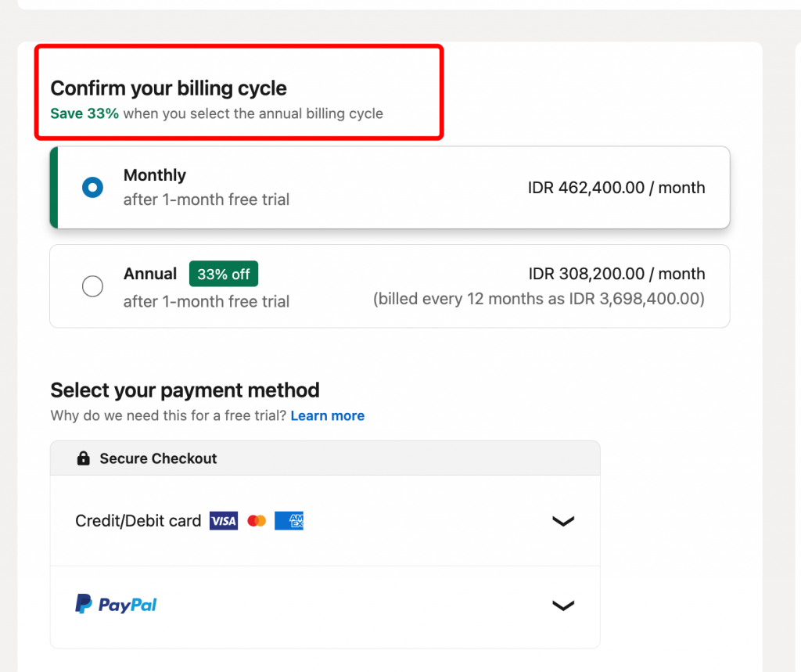Screen dimensions: 801x672
Task: Click the Save 33% green text
Action: [x=84, y=113]
